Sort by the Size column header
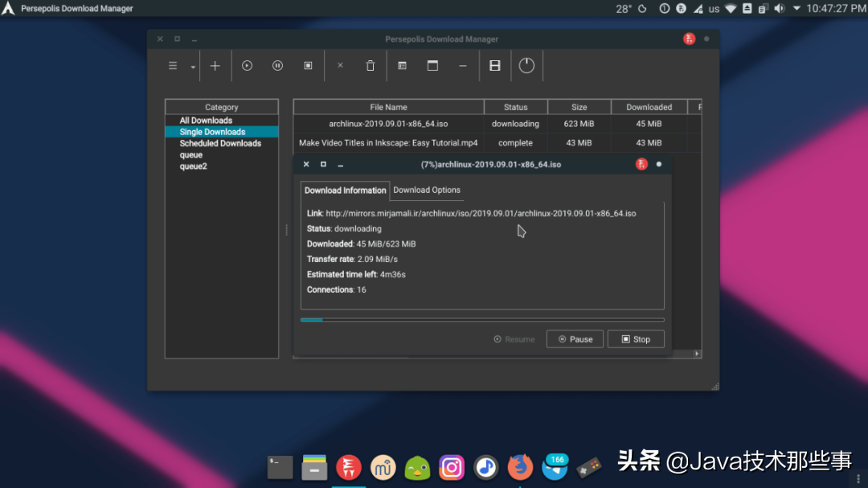 pos(579,107)
